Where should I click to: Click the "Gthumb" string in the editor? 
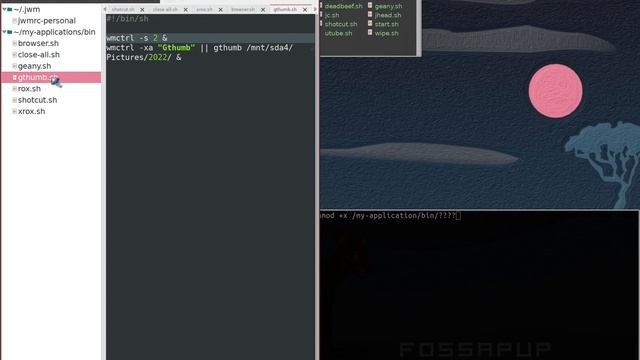click(x=176, y=48)
